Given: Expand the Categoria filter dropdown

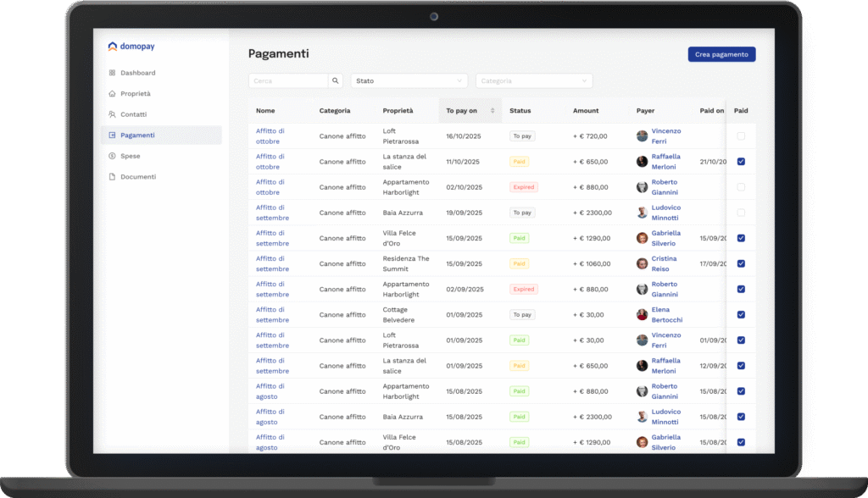Looking at the screenshot, I should pos(534,81).
